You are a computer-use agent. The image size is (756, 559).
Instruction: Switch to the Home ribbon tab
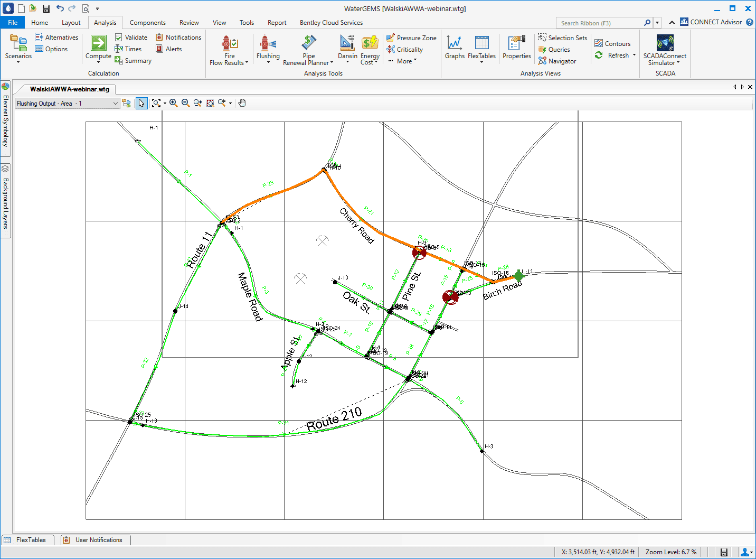click(40, 23)
